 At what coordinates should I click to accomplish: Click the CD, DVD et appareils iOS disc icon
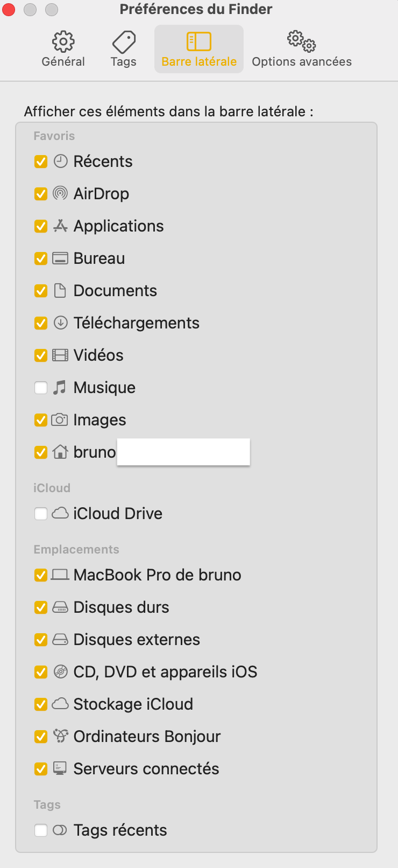click(60, 672)
